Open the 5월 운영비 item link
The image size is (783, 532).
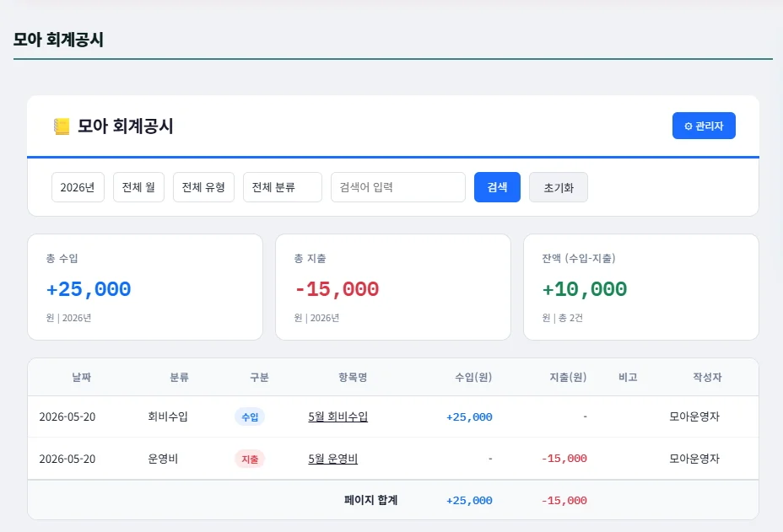click(x=333, y=459)
